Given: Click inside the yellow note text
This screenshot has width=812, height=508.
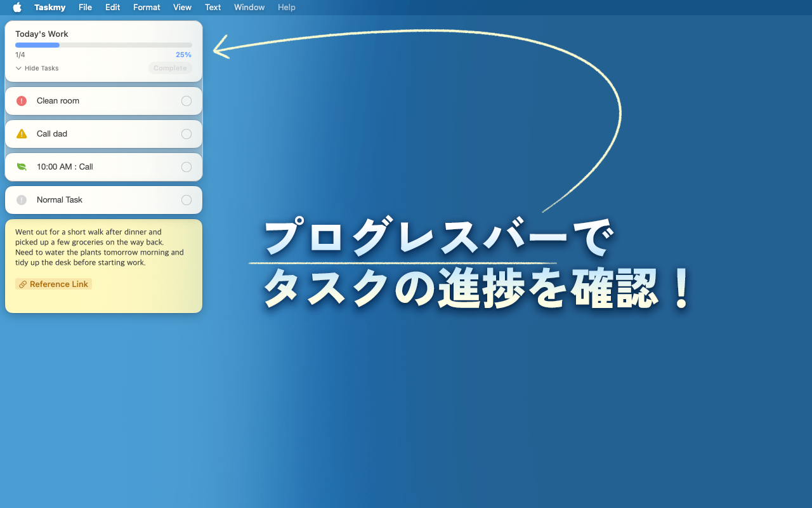Looking at the screenshot, I should (x=99, y=248).
